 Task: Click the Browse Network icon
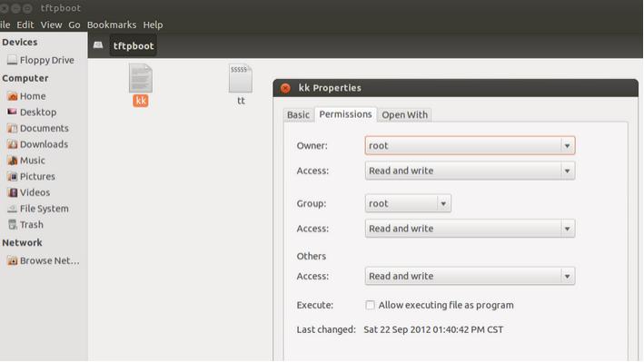click(x=13, y=260)
